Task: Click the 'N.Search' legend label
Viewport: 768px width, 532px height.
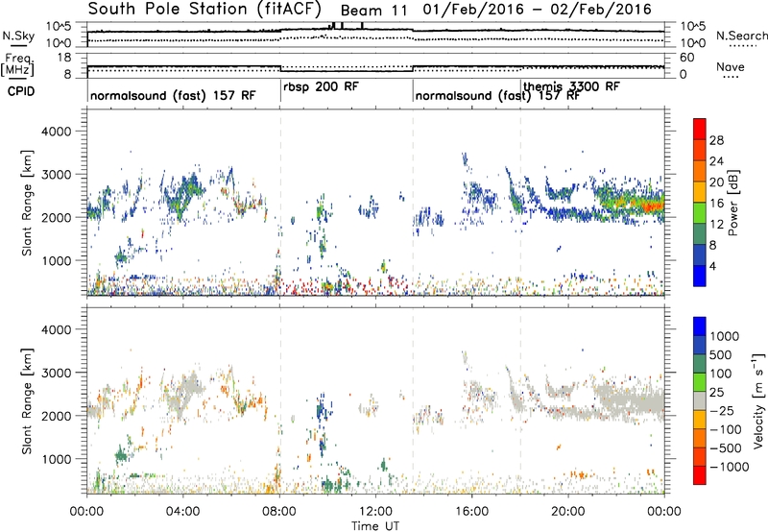Action: (x=741, y=36)
